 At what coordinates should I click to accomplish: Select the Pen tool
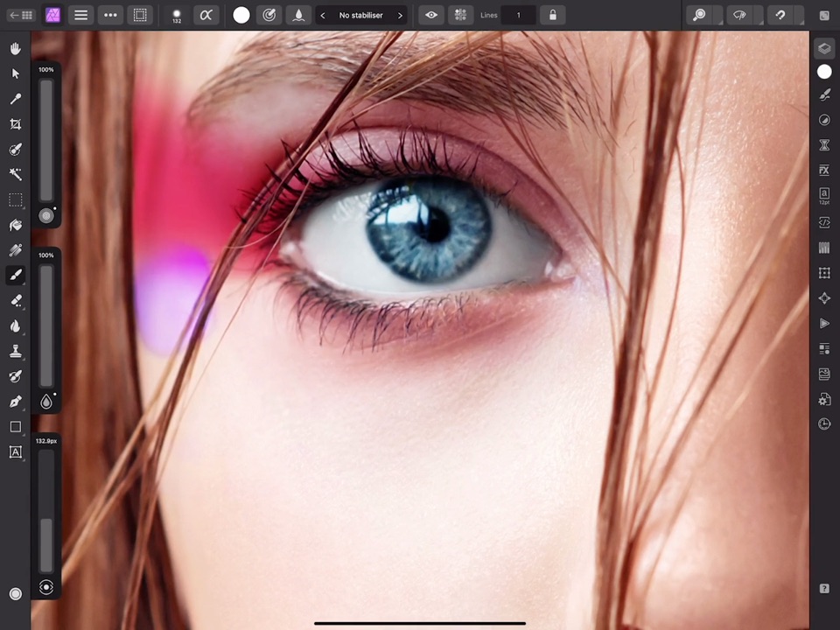click(x=15, y=402)
